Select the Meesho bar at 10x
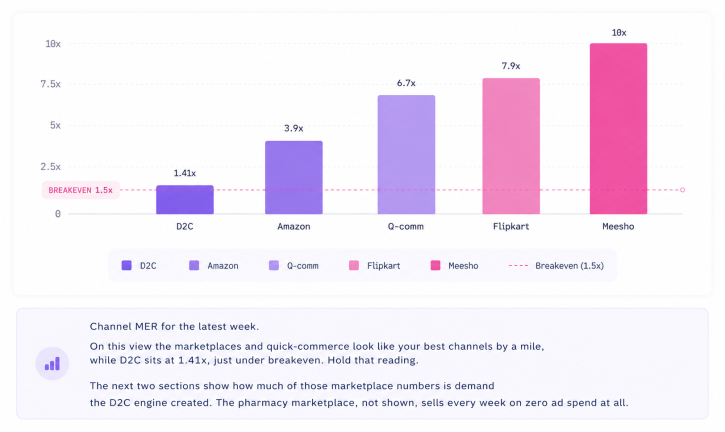 [x=619, y=129]
